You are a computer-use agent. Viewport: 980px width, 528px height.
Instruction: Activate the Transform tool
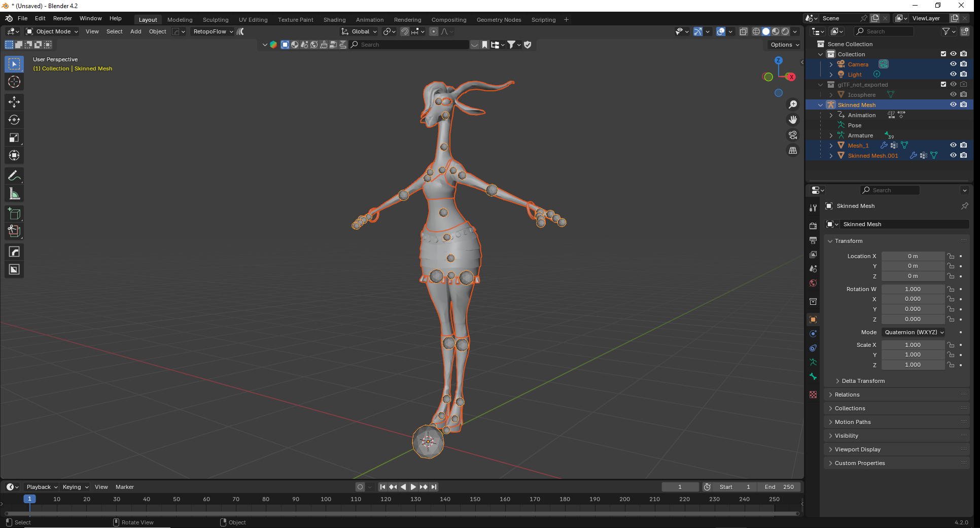pyautogui.click(x=14, y=155)
